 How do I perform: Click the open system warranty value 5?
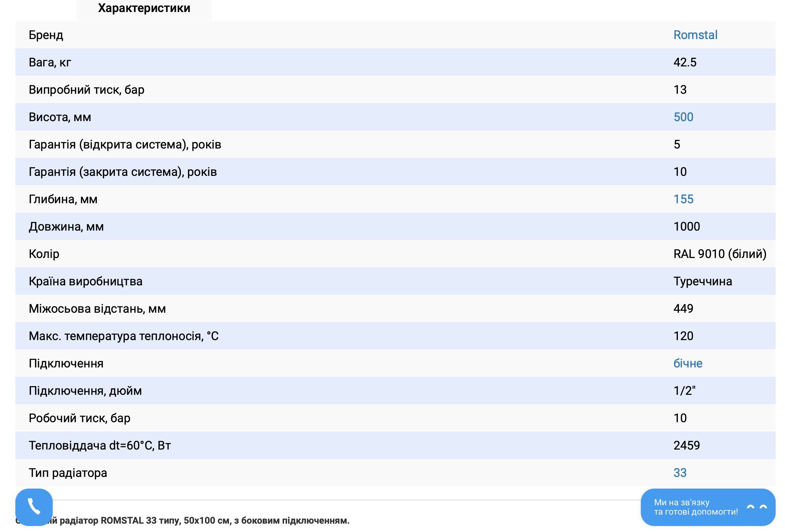coord(677,145)
